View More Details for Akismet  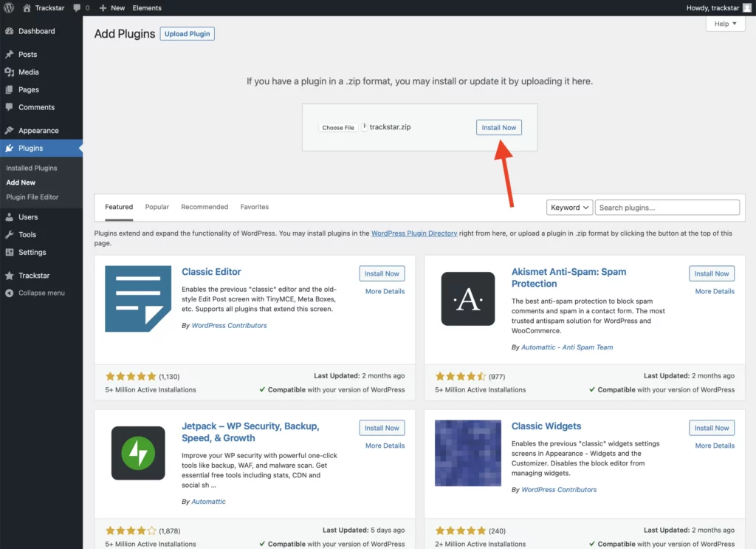coord(715,291)
